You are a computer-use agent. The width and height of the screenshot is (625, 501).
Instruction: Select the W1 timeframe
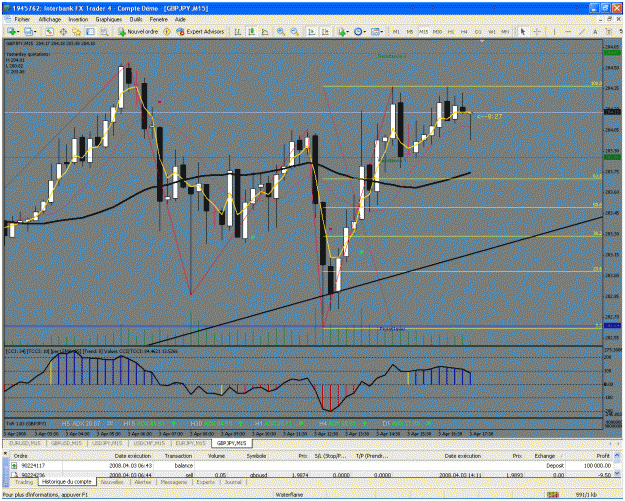coord(491,31)
